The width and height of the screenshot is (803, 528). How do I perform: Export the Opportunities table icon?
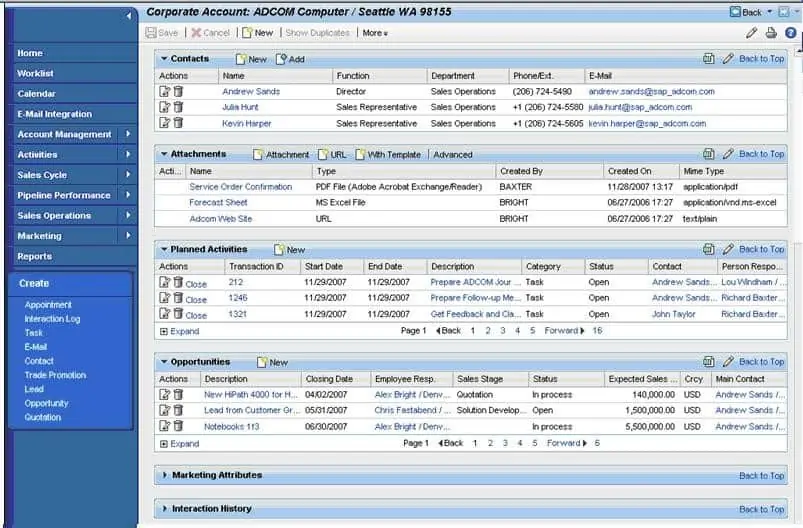tap(709, 362)
